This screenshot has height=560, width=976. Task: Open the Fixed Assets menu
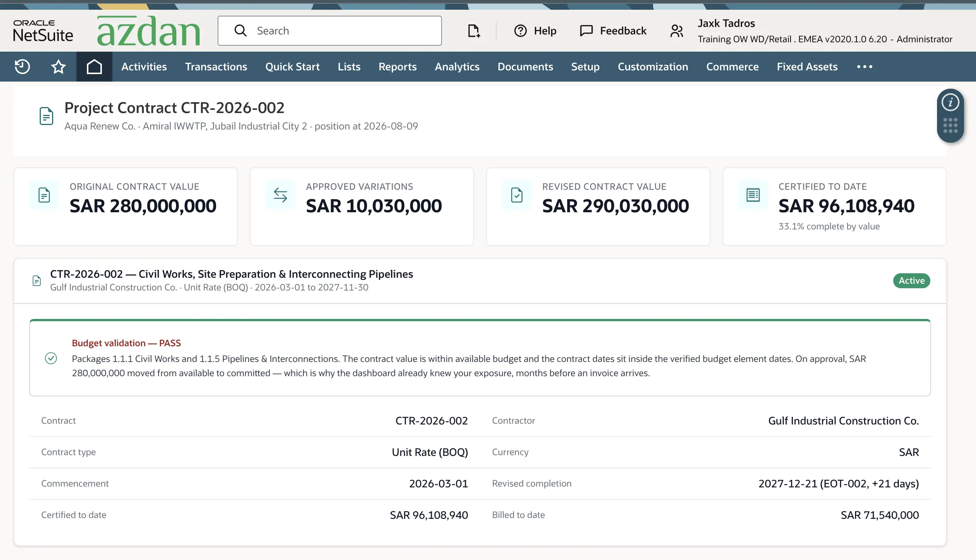tap(807, 67)
